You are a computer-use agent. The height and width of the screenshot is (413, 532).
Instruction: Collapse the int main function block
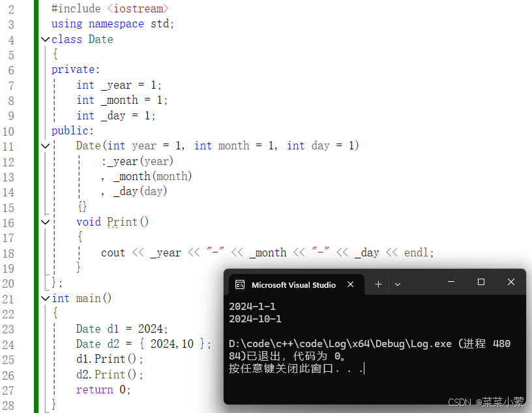coord(45,298)
